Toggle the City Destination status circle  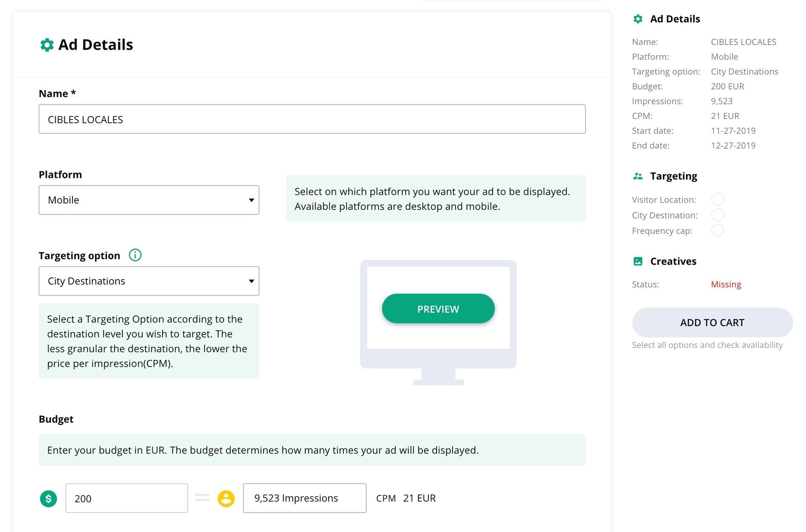click(717, 215)
